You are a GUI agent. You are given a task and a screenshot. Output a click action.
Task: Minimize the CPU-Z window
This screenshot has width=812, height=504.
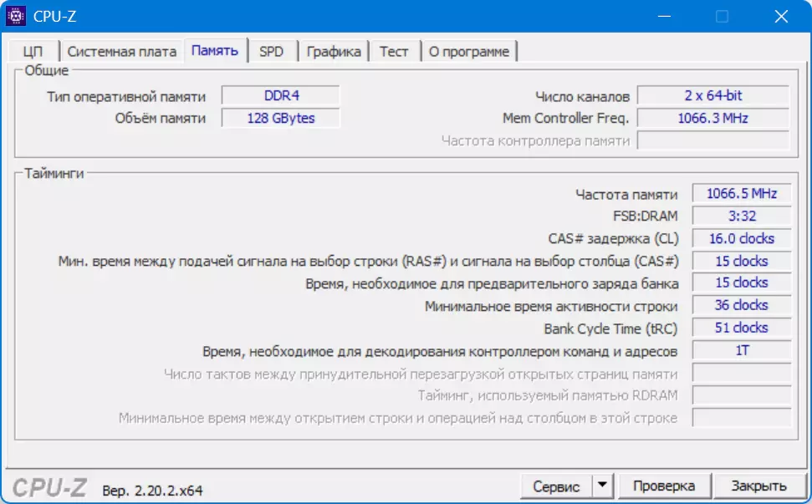coord(665,16)
